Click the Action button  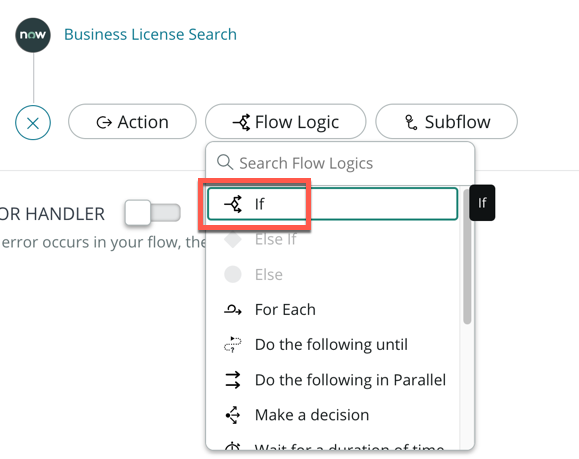[132, 121]
